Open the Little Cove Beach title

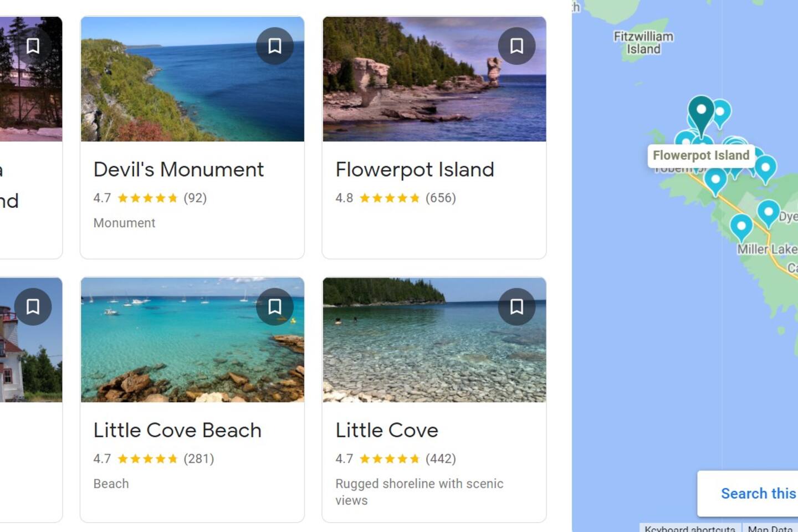point(177,431)
